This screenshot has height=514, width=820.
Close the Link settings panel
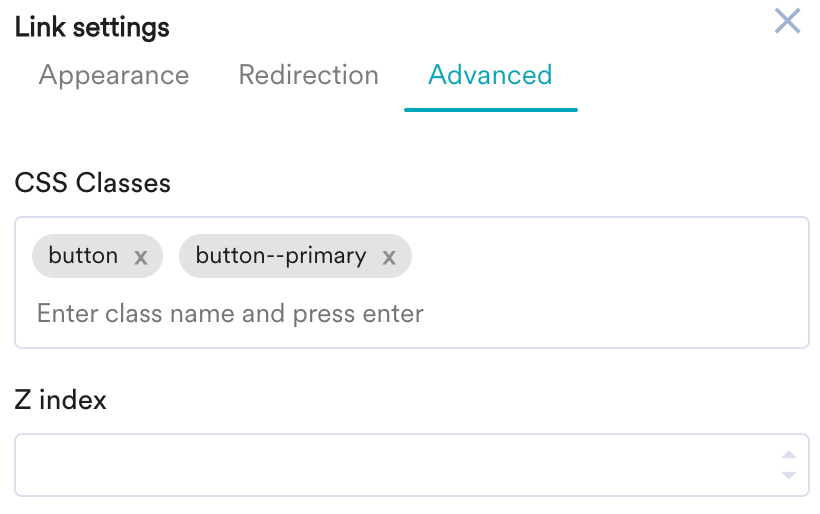788,21
